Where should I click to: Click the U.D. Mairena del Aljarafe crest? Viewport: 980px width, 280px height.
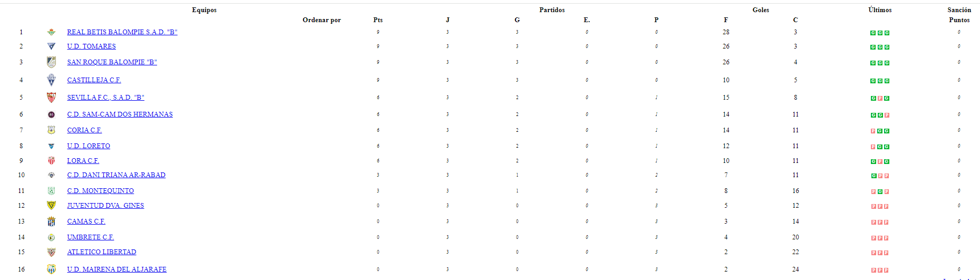[51, 269]
